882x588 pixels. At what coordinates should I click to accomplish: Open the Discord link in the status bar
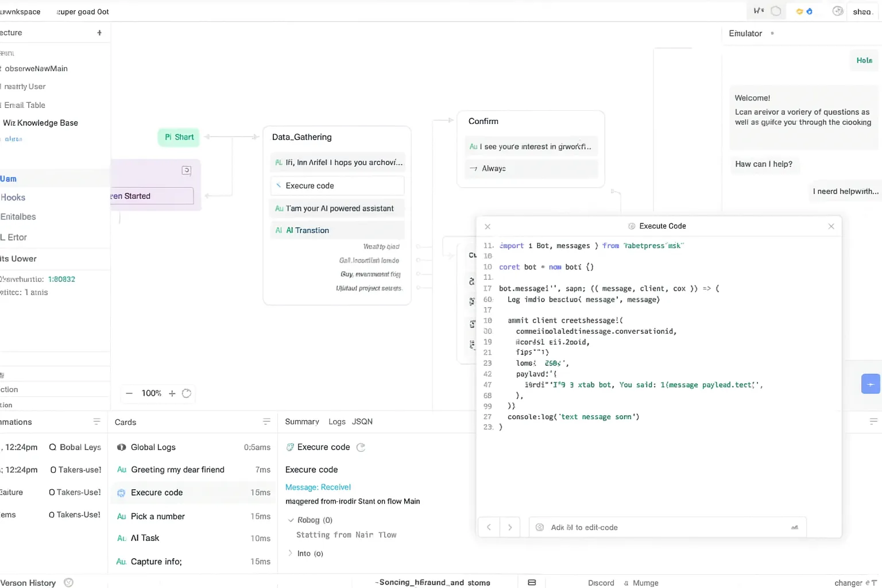pos(601,583)
